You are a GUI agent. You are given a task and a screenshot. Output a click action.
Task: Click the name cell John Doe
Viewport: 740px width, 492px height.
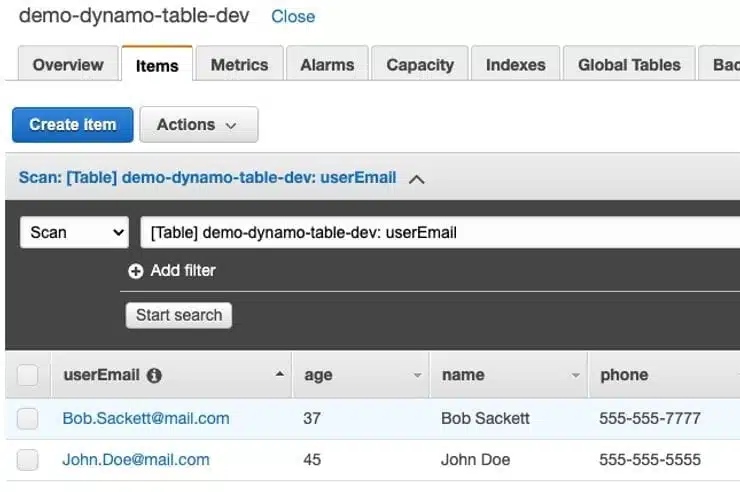click(475, 459)
